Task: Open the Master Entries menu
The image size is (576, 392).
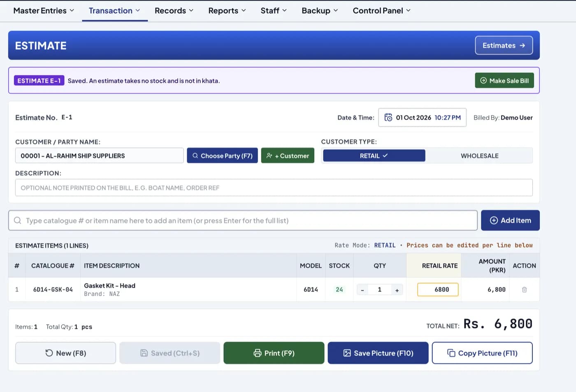Action: pyautogui.click(x=44, y=11)
